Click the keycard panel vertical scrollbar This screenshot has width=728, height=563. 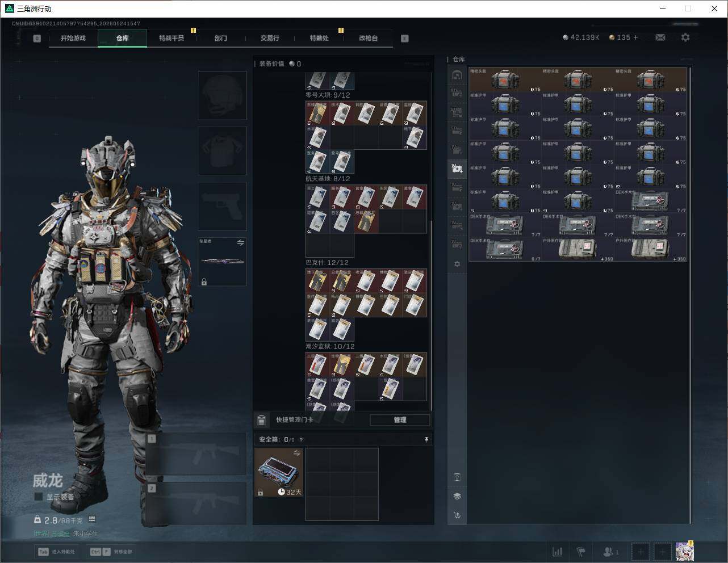(x=432, y=315)
